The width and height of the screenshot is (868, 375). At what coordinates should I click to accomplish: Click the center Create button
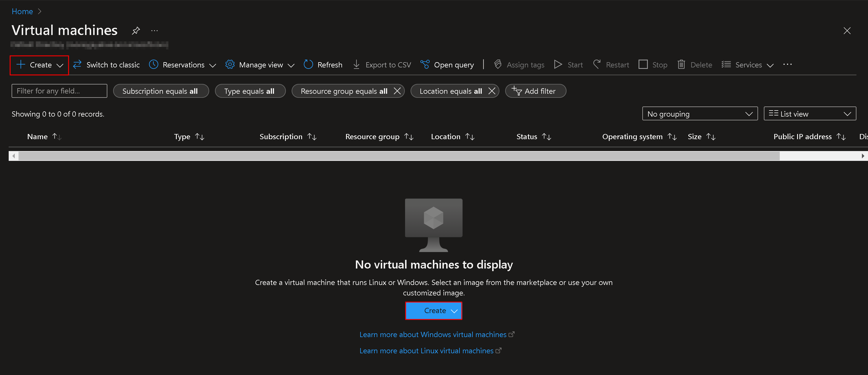(434, 310)
